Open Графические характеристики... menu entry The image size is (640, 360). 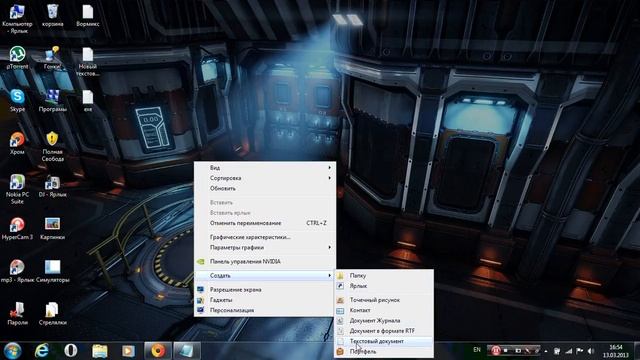(x=265, y=237)
